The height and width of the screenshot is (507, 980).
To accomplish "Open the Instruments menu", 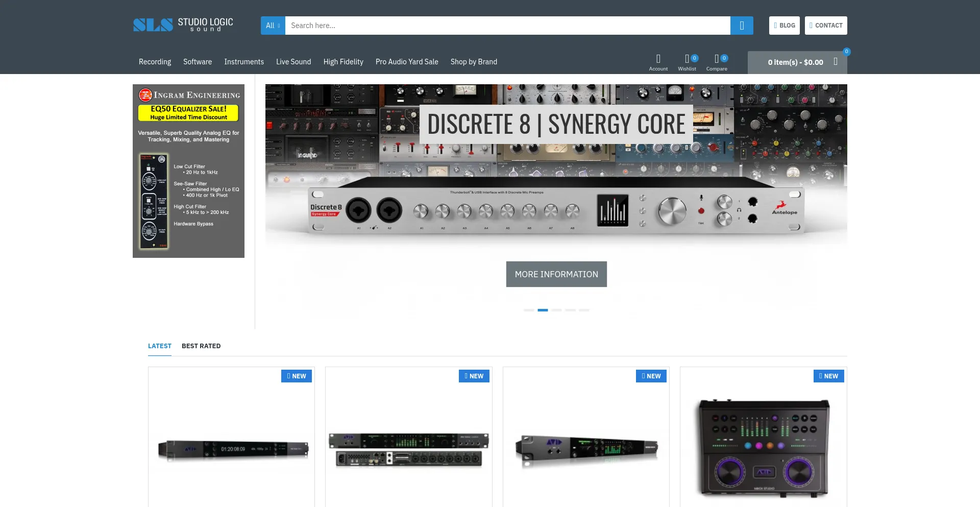I will point(244,62).
